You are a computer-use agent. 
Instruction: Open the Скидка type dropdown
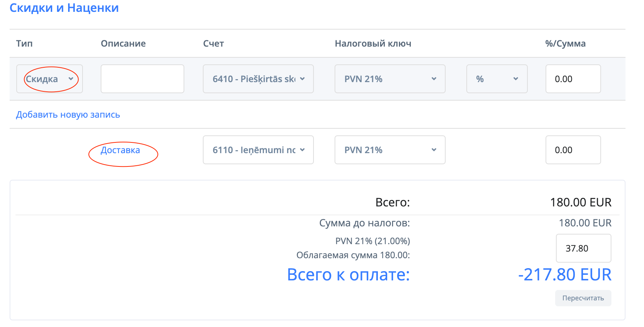click(49, 79)
